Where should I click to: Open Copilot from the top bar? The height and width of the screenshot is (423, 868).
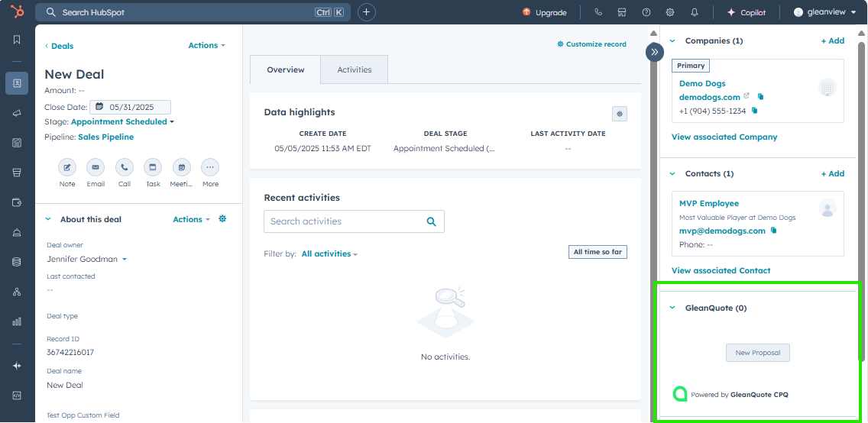coord(747,12)
